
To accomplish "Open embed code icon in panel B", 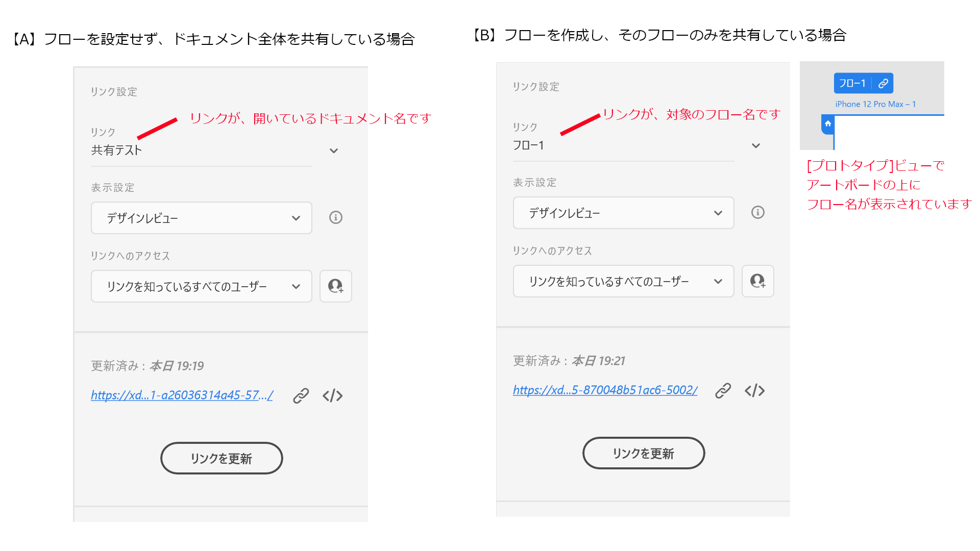I will pos(754,390).
